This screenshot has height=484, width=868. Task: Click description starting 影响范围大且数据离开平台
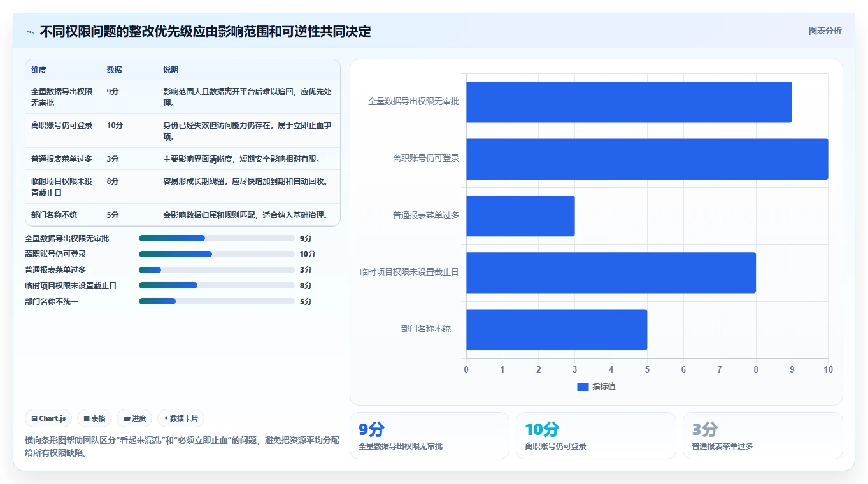248,97
